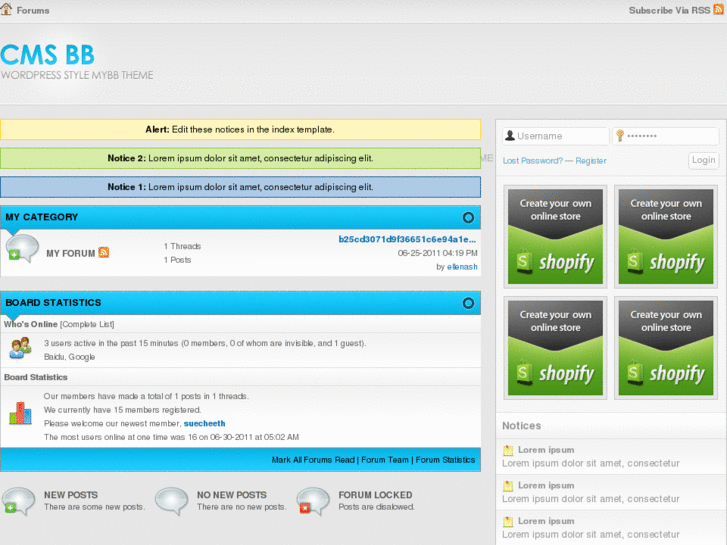Viewport: 727px width, 545px height.
Task: Click the RSS icon beside My Forum
Action: point(104,252)
